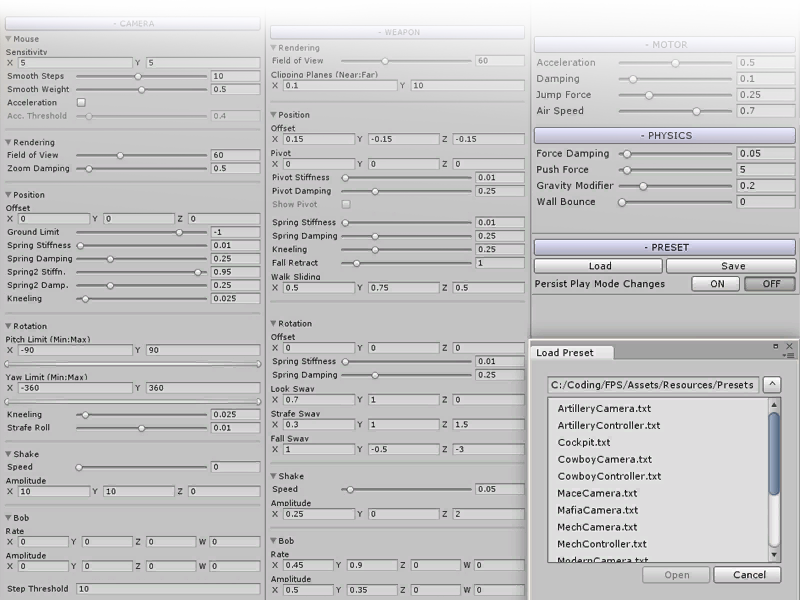Cancel the Load Preset dialog

747,574
